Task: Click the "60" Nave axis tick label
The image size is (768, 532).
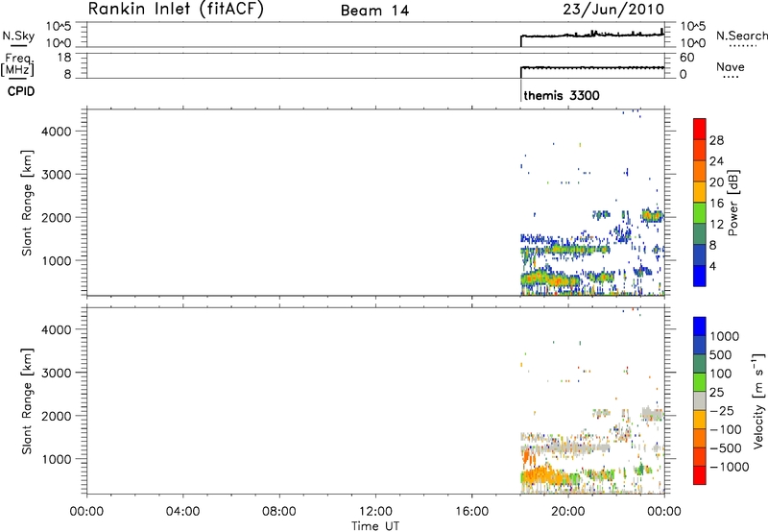Action: tap(686, 58)
